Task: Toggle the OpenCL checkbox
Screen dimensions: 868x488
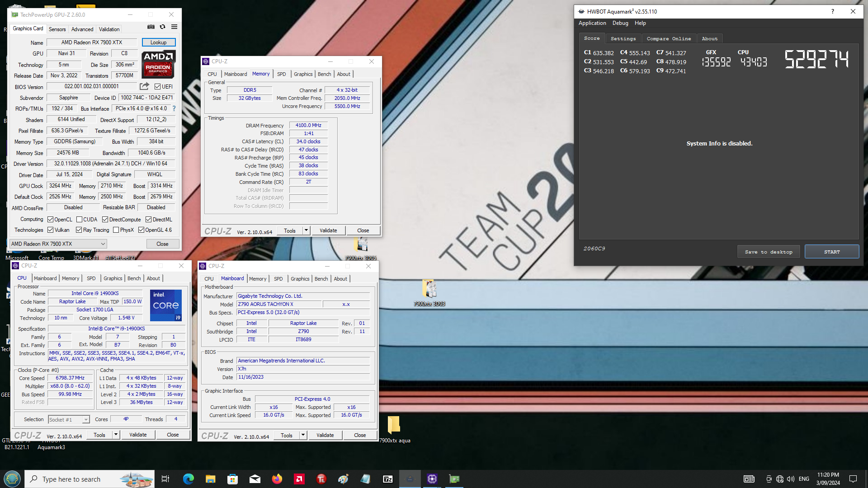Action: (x=50, y=220)
